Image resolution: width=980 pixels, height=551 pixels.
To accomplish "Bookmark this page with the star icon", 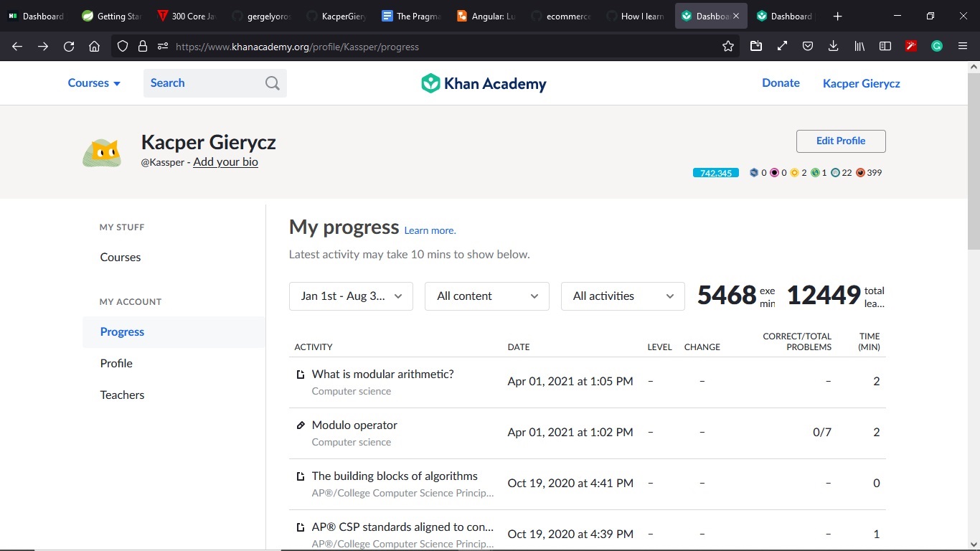I will click(728, 47).
